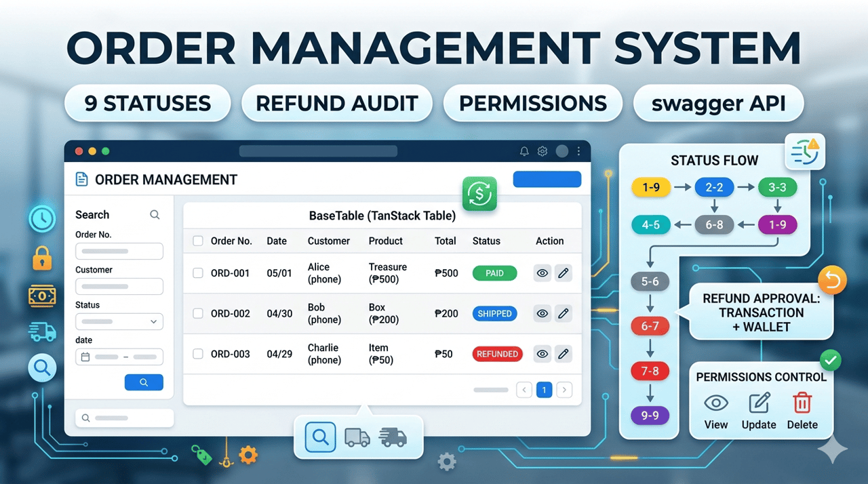Click the SHIPPED status badge
Viewport: 868px width, 484px height.
coord(495,314)
